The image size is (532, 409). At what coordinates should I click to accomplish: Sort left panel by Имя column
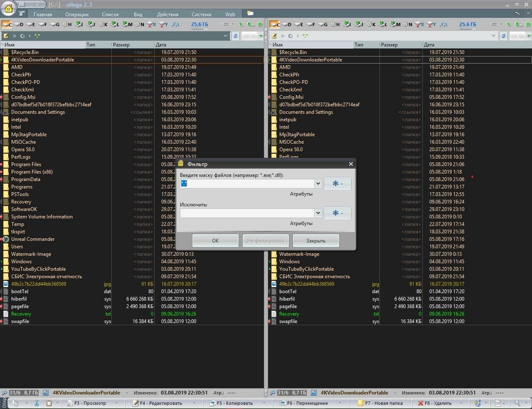pyautogui.click(x=43, y=44)
